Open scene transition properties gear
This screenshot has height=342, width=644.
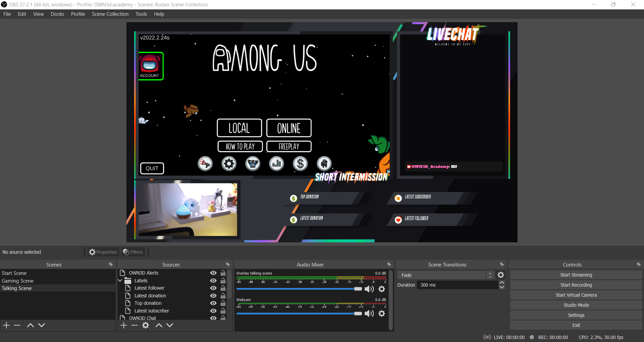tap(501, 275)
